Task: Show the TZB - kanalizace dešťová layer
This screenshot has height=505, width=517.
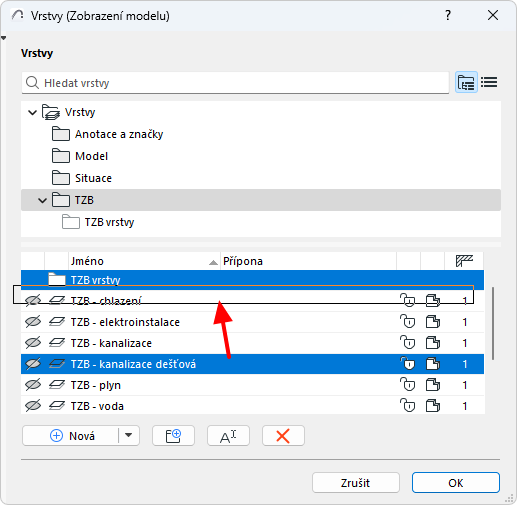Action: pos(33,364)
